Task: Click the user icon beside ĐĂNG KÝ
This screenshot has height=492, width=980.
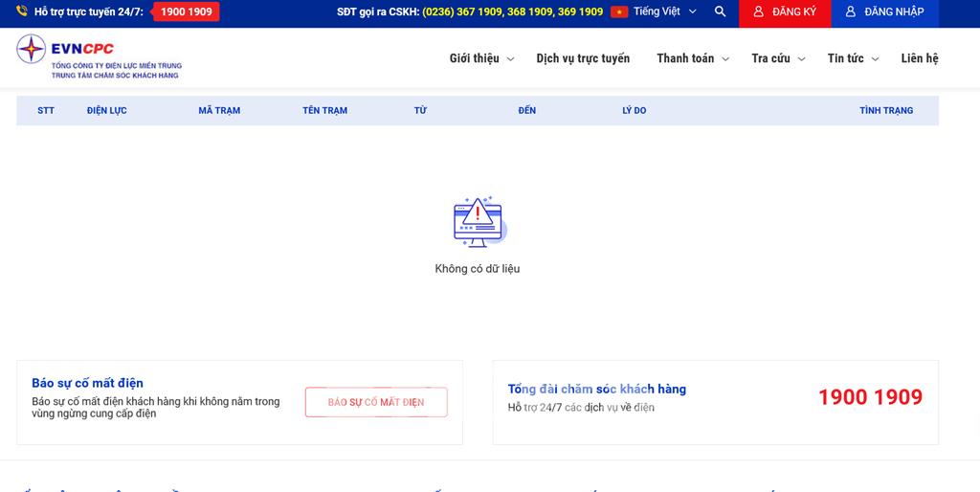Action: click(x=759, y=11)
